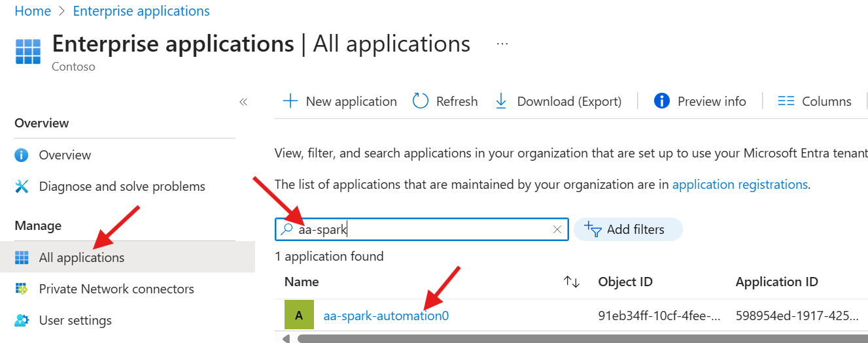Sort the list by Name column arrows
Viewport: 868px width, 343px height.
[x=572, y=282]
